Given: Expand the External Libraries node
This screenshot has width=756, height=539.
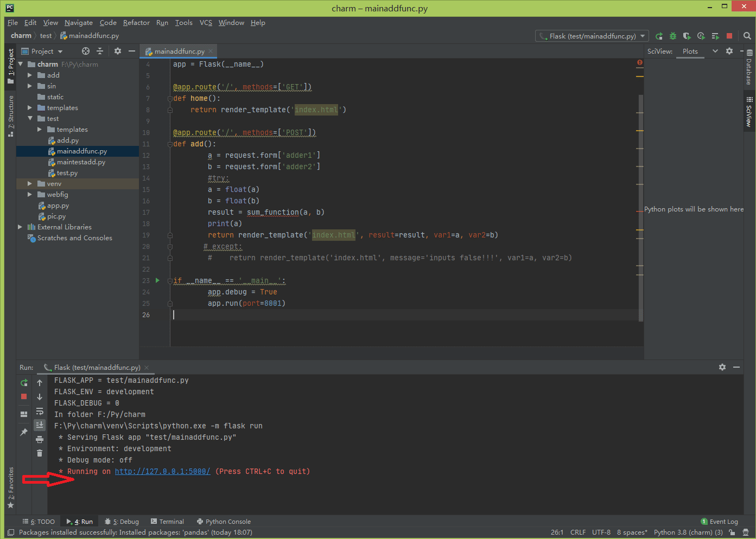Looking at the screenshot, I should (x=20, y=227).
